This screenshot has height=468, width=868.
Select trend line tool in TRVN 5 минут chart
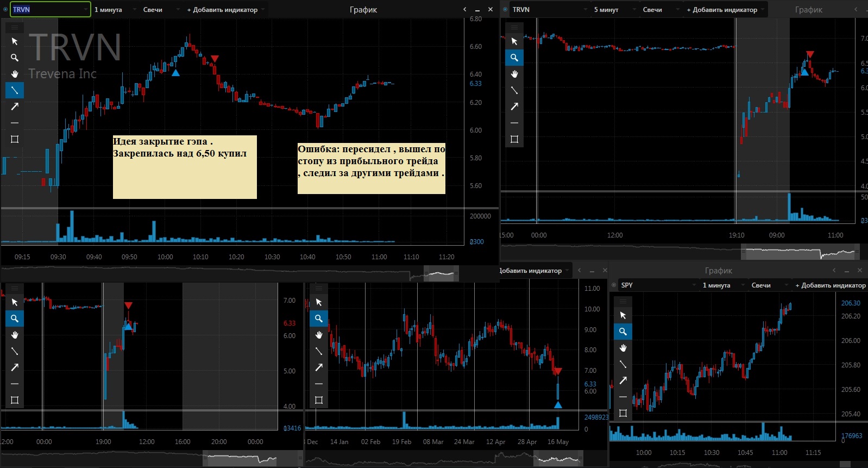[x=514, y=90]
